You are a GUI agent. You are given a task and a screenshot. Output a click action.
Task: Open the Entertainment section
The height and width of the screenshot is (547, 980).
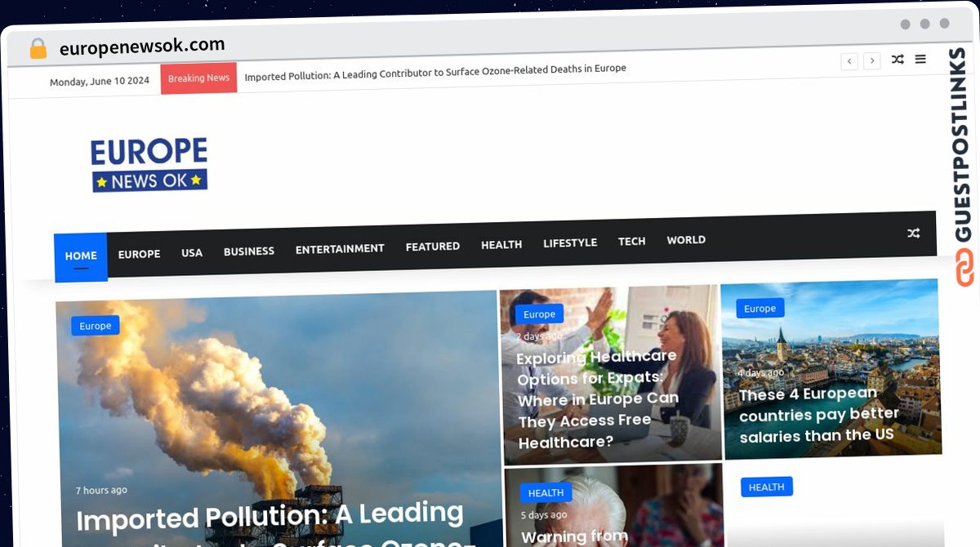click(340, 248)
